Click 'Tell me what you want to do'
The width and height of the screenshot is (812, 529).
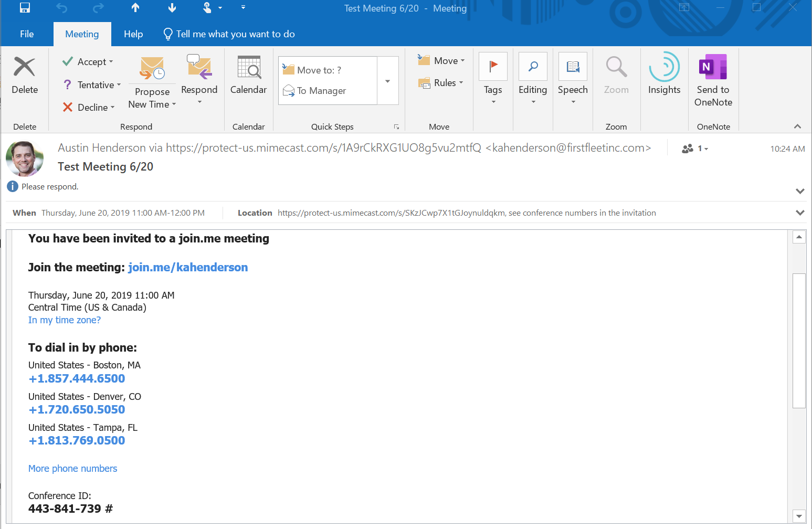[229, 34]
